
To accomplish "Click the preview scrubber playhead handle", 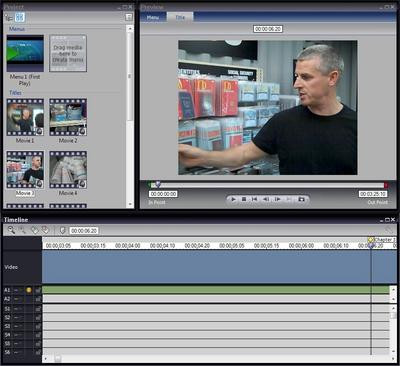I will point(158,184).
